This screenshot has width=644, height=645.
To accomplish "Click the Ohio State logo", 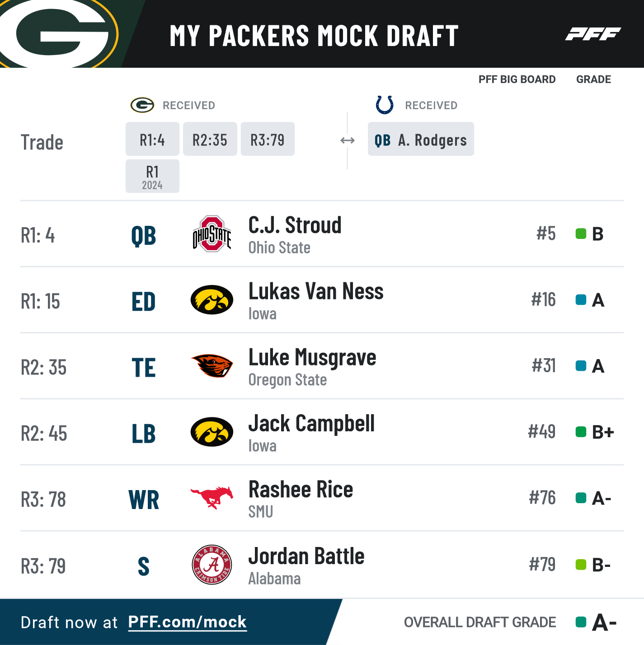I will tap(212, 234).
